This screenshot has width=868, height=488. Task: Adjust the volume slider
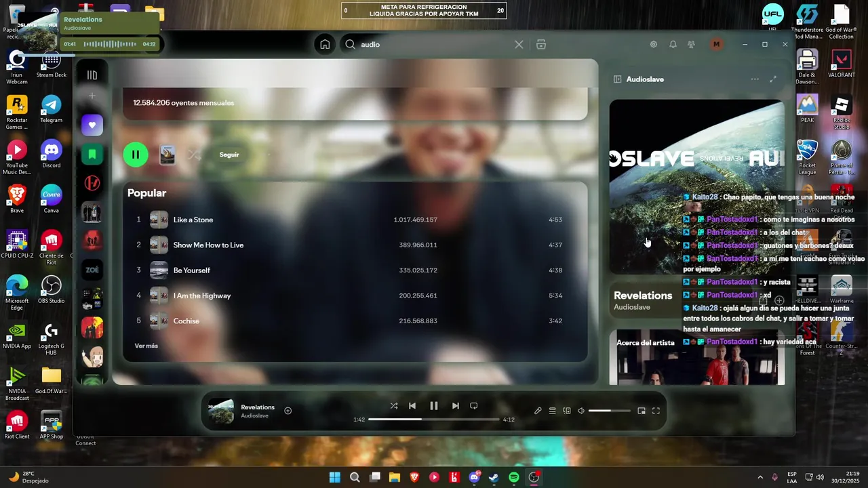[x=609, y=411]
